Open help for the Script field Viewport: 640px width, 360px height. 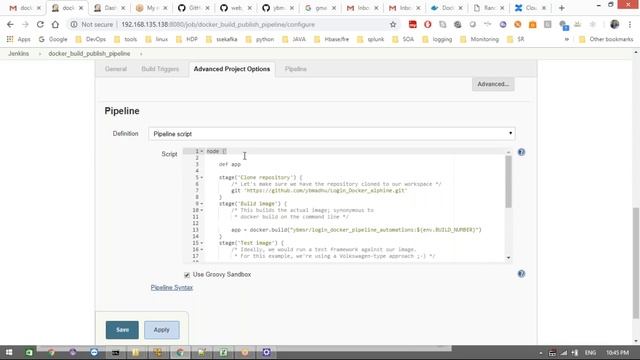coord(521,152)
